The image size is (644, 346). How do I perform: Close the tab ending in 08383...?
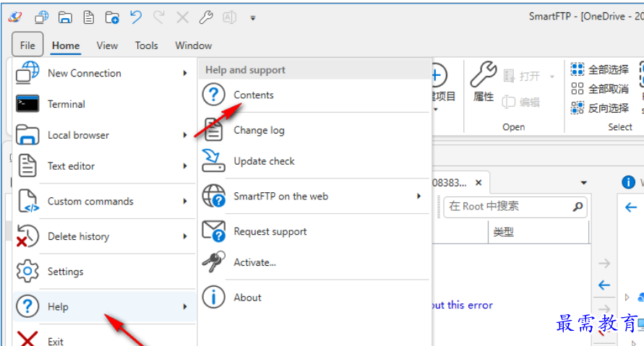pyautogui.click(x=478, y=183)
